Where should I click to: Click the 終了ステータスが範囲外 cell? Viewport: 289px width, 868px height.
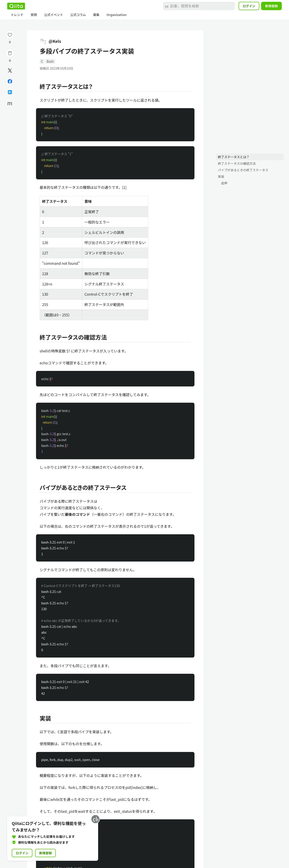[115, 305]
